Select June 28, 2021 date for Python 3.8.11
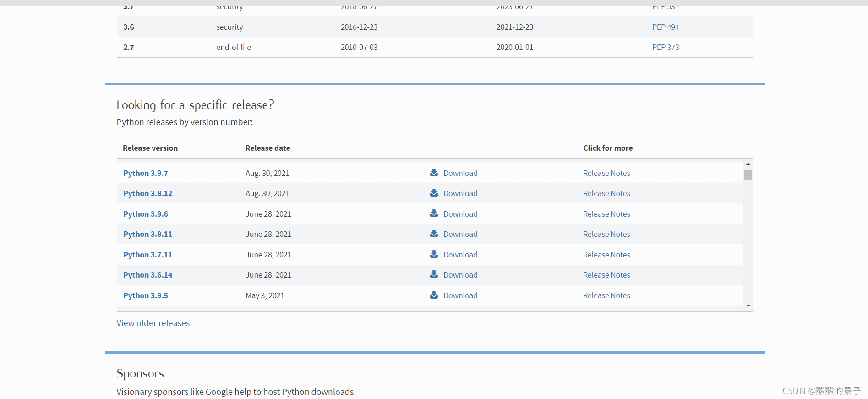This screenshot has width=868, height=399. [x=268, y=234]
